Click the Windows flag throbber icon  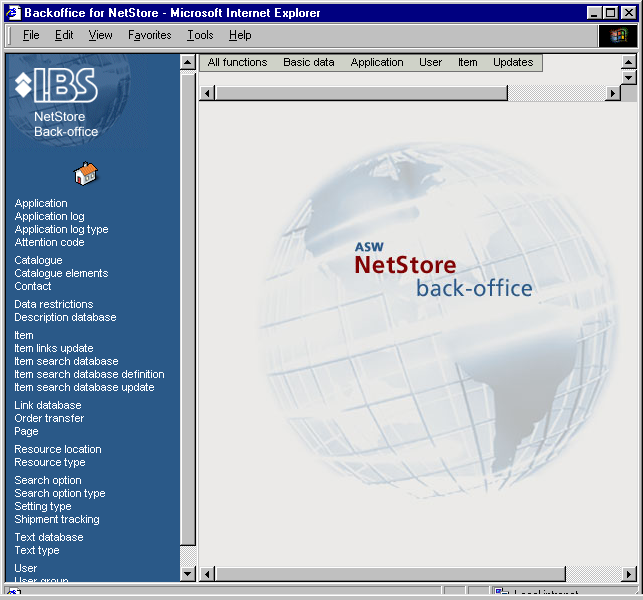click(x=618, y=36)
